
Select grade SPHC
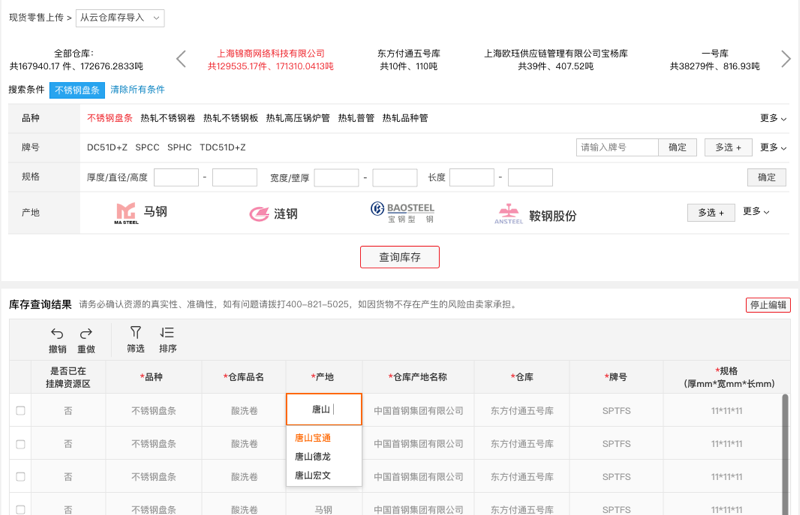click(x=180, y=147)
